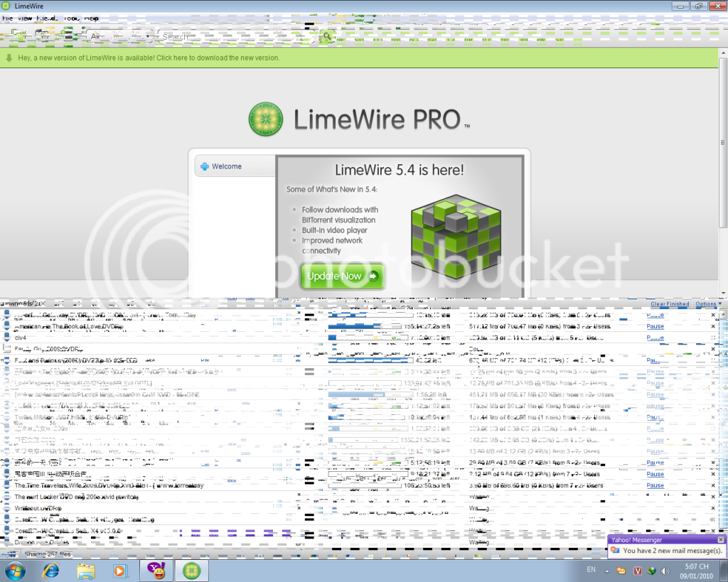Click the red V tray icon
Viewport: 728px width, 582px height.
tap(638, 571)
